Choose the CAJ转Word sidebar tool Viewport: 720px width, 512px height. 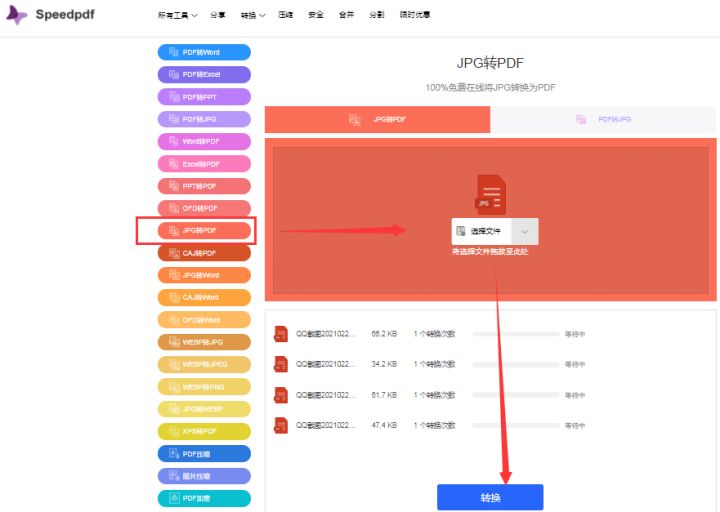click(204, 298)
